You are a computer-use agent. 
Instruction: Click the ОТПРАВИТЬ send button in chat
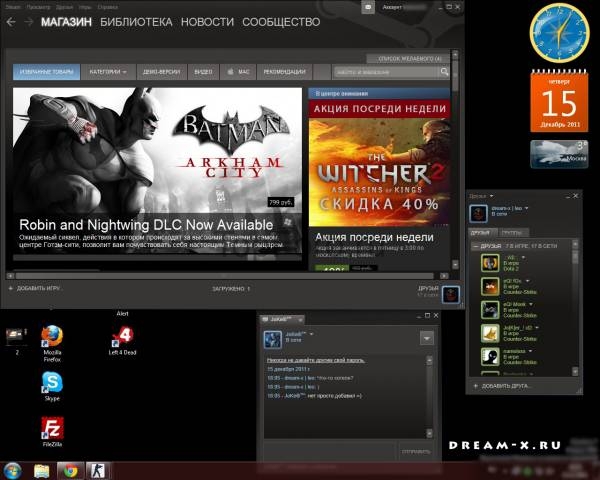tap(416, 452)
